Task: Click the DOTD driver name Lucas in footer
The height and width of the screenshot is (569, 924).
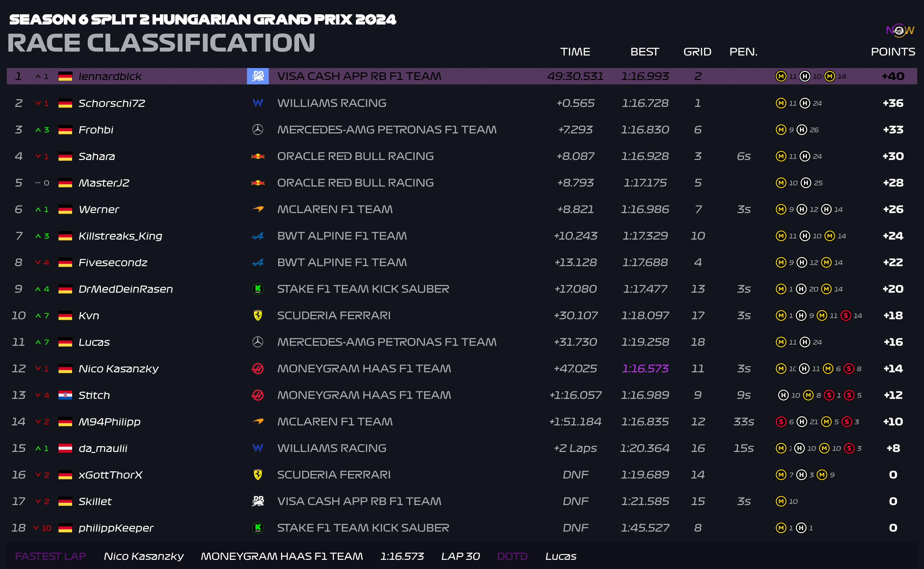Action: (561, 556)
